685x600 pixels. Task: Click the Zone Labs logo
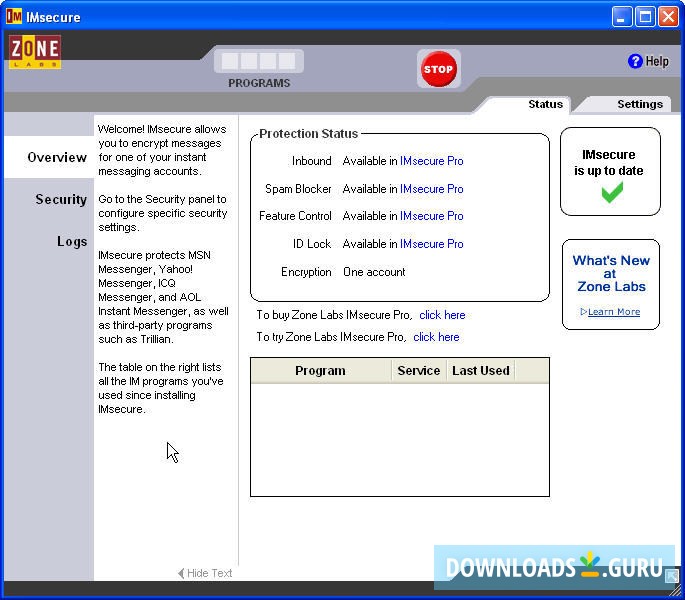pos(35,52)
